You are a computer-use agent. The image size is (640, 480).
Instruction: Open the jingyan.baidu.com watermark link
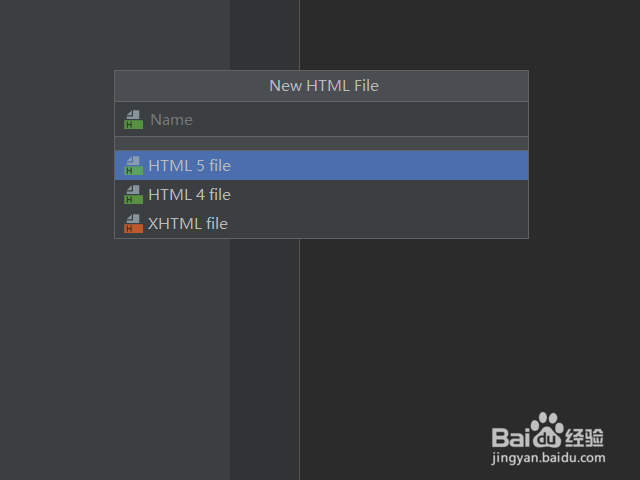pos(548,458)
